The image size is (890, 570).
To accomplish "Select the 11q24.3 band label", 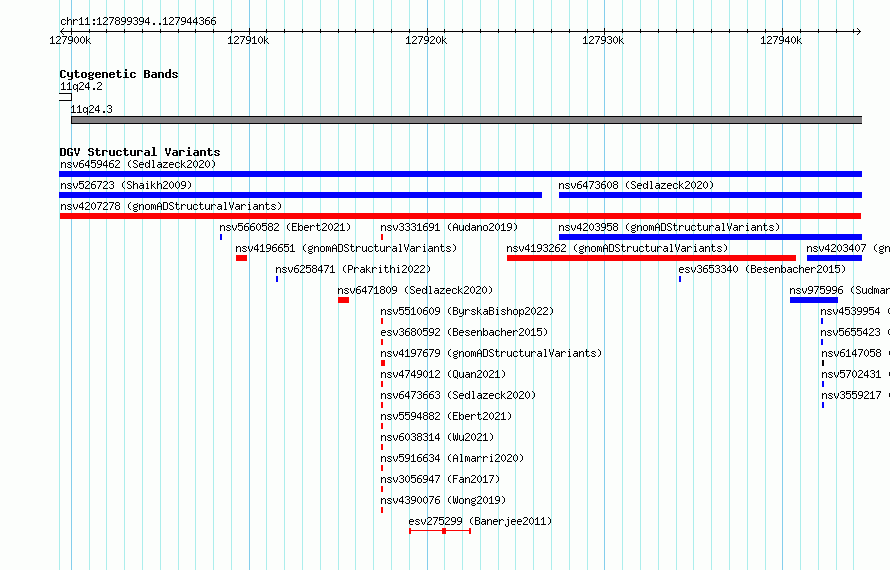I will pyautogui.click(x=91, y=109).
